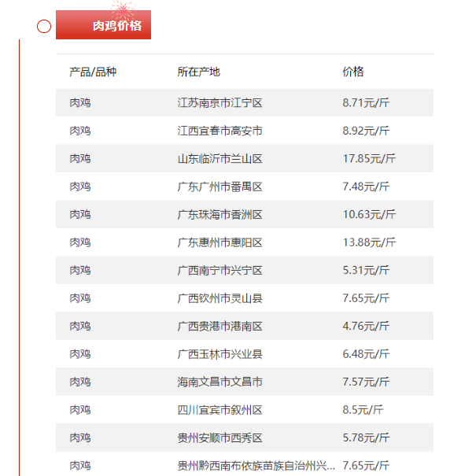
Task: Click the 价格 column header
Action: (x=353, y=72)
